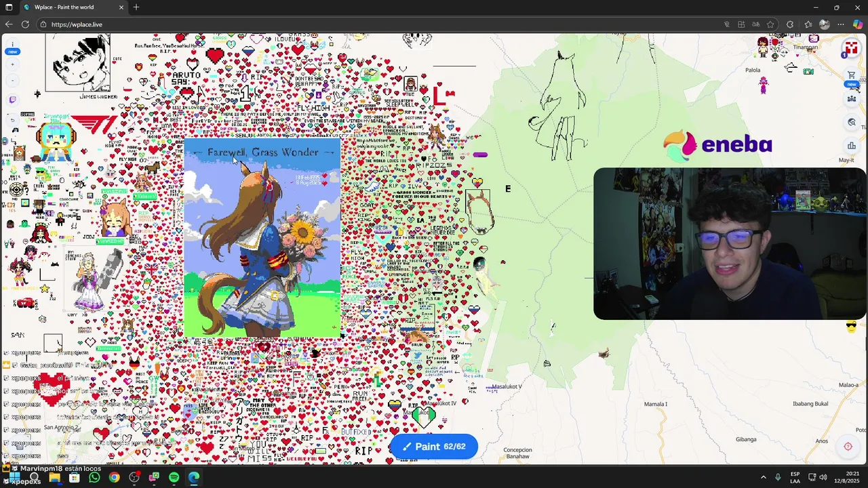
Task: Click the volume speaker tray icon
Action: pyautogui.click(x=825, y=478)
